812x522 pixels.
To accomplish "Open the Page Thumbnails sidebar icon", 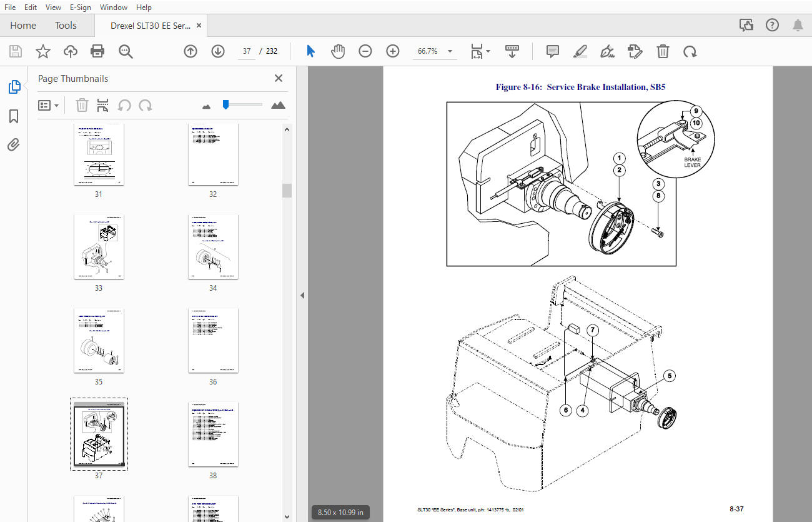I will (x=14, y=87).
